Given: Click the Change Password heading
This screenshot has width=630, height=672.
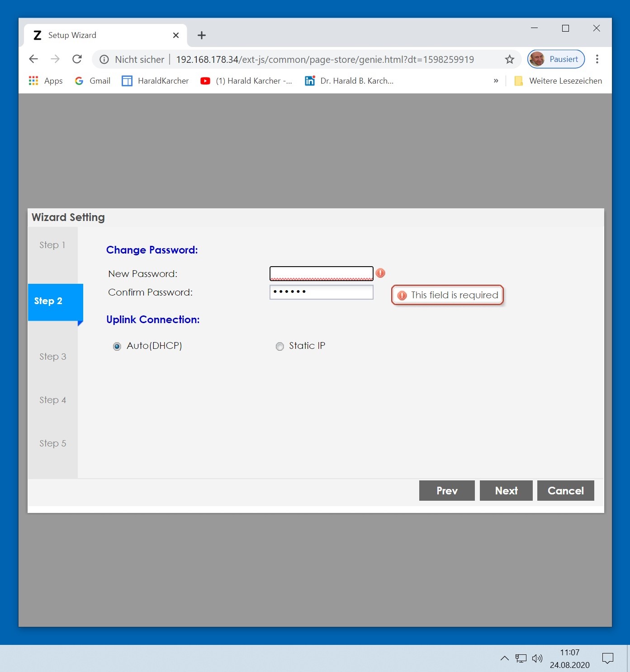Looking at the screenshot, I should 152,250.
